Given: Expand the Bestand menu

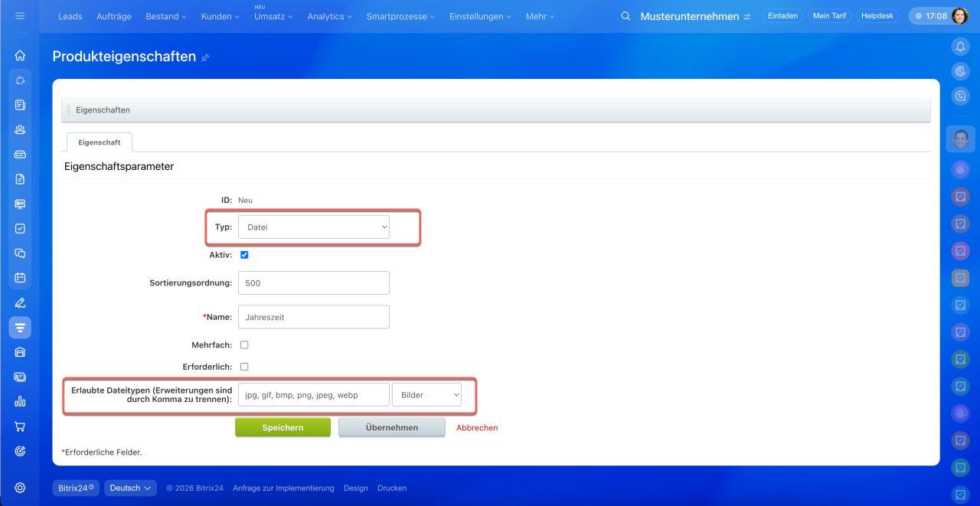Looking at the screenshot, I should pyautogui.click(x=166, y=16).
